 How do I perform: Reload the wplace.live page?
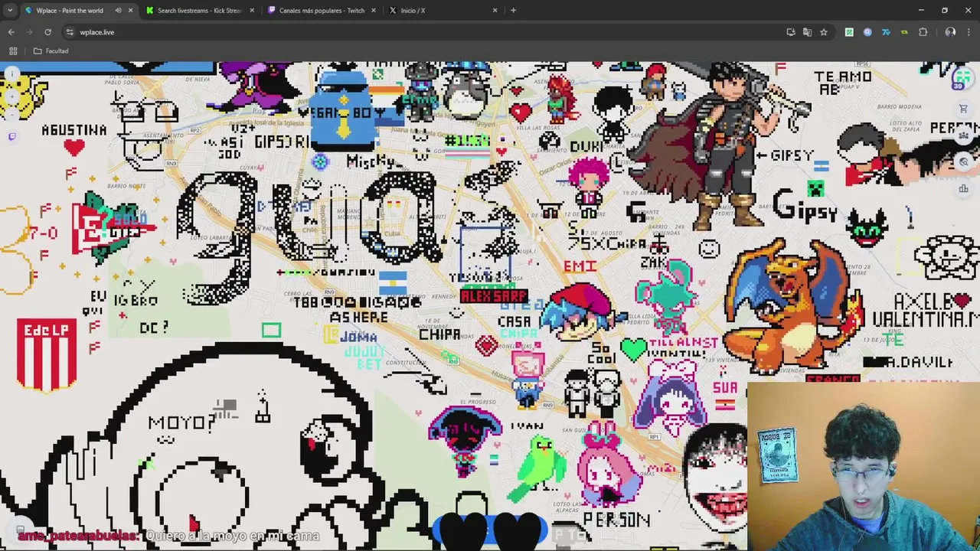(x=47, y=32)
